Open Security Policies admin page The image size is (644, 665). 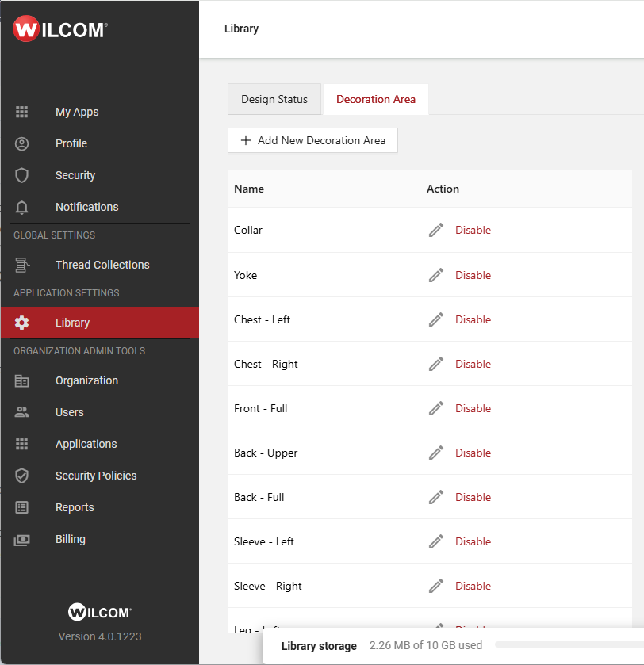pyautogui.click(x=95, y=476)
